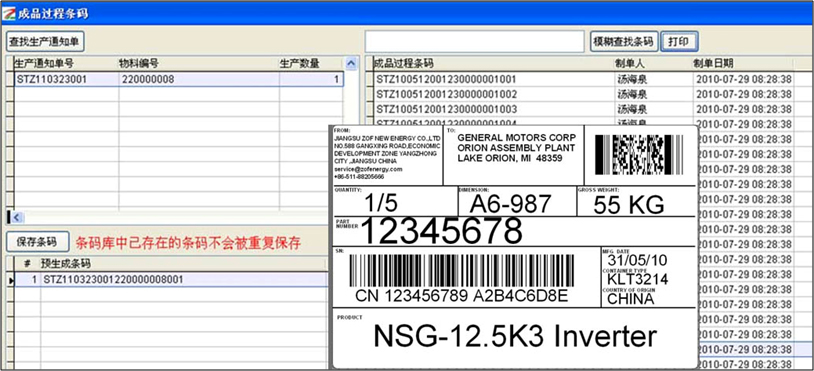Click the 打印 print button
The height and width of the screenshot is (371, 814).
coord(679,42)
